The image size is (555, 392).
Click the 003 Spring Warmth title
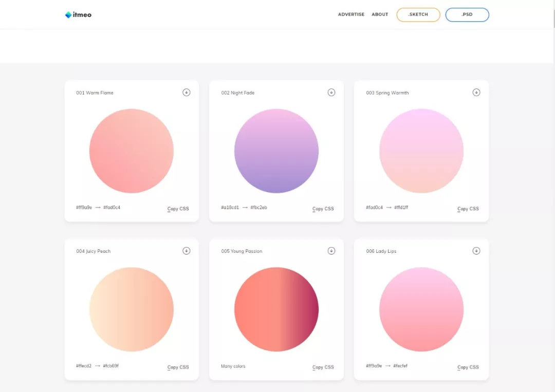pos(387,92)
